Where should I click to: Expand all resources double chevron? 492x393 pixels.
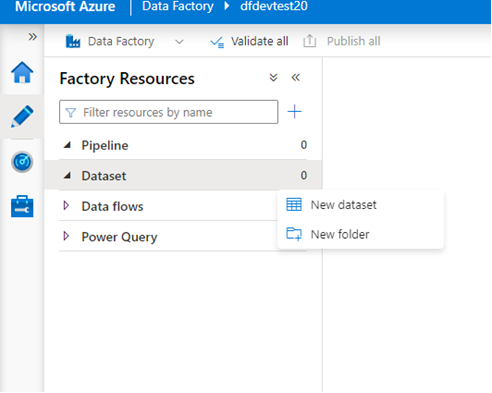273,78
